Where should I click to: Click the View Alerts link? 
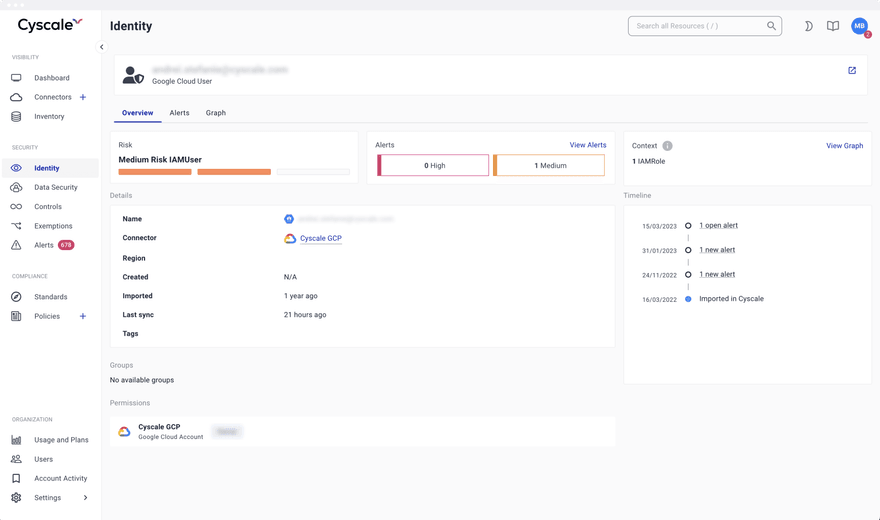click(x=587, y=145)
